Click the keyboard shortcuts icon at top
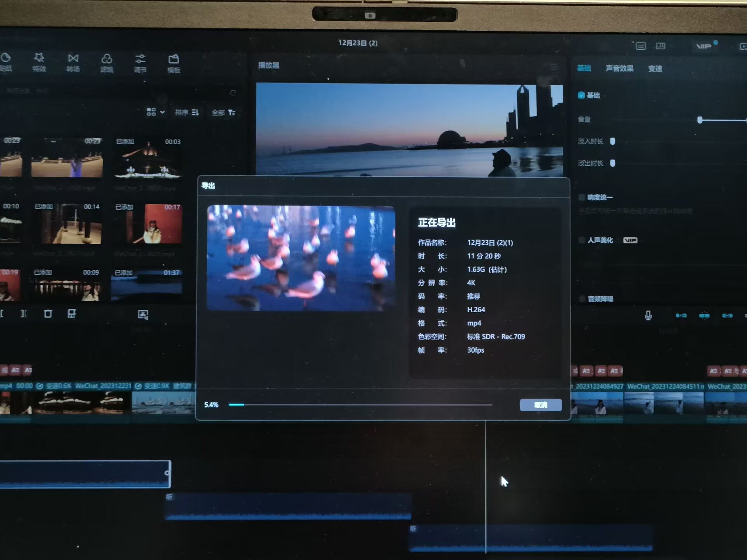The width and height of the screenshot is (747, 560). [x=641, y=46]
